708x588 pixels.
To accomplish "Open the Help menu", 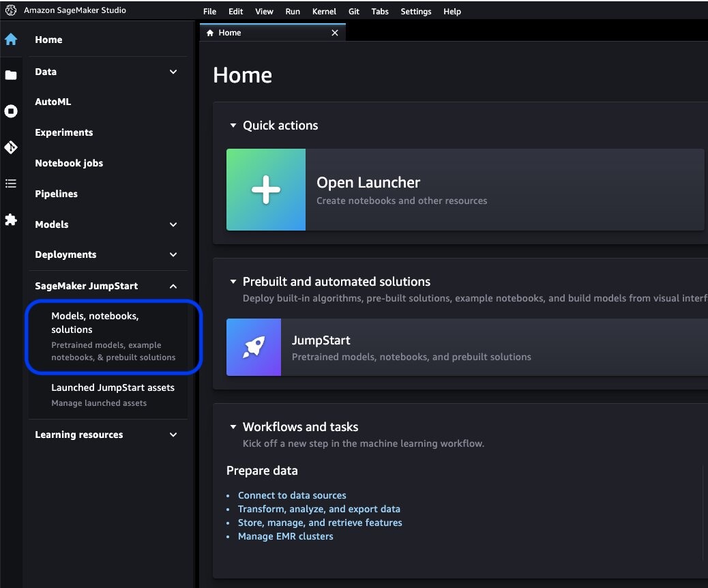I will tap(452, 12).
